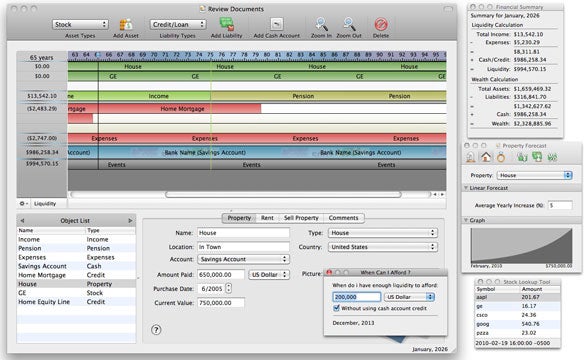Click the ring icon in Property Forecast
Screen dimensions: 586x360
tap(500, 157)
